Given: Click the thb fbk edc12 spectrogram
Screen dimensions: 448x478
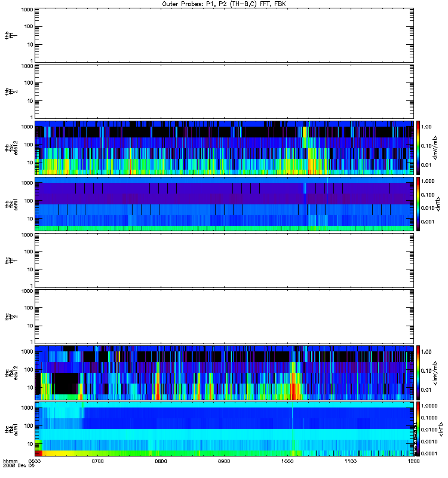Looking at the screenshot, I should 225,148.
